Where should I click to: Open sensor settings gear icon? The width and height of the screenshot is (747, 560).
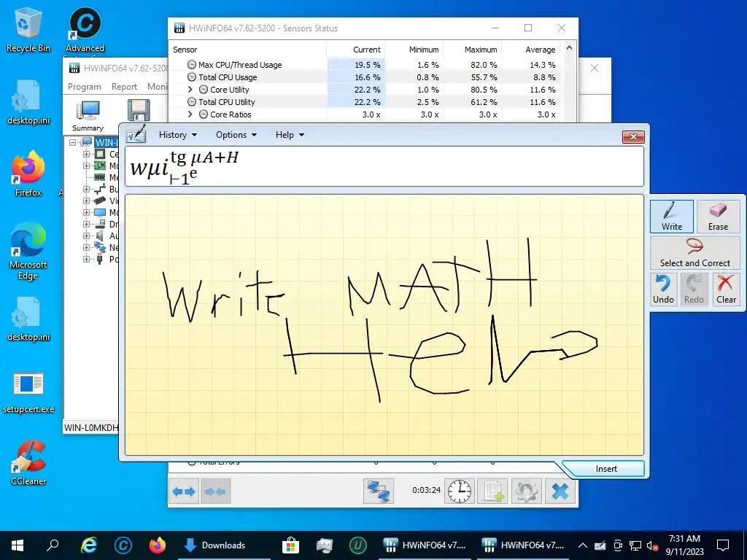click(527, 491)
